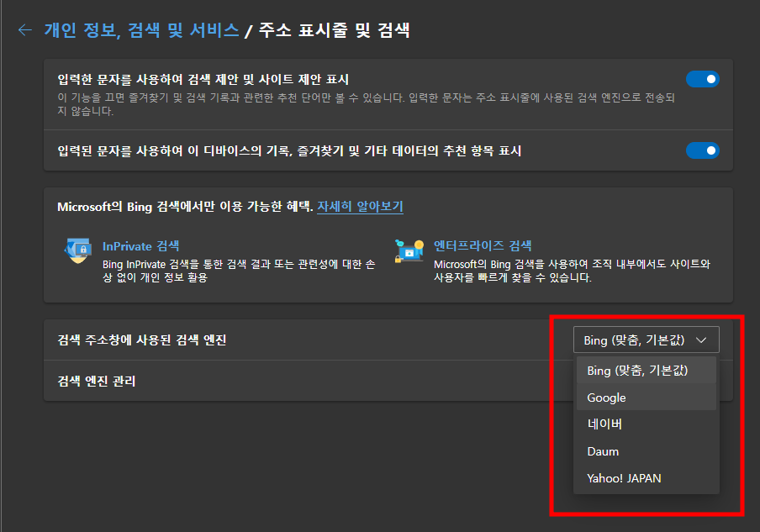The image size is (760, 532).
Task: Select Google as the search engine
Action: (x=647, y=398)
